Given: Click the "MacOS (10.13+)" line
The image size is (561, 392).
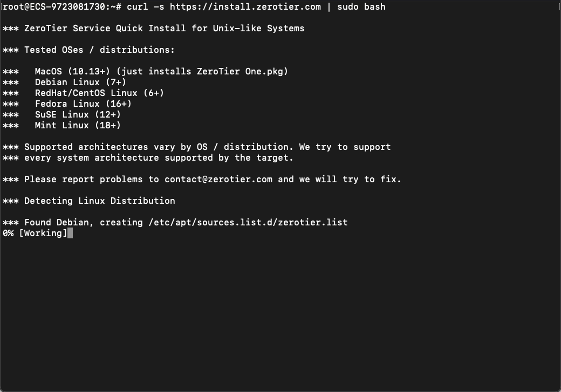Looking at the screenshot, I should (x=72, y=72).
